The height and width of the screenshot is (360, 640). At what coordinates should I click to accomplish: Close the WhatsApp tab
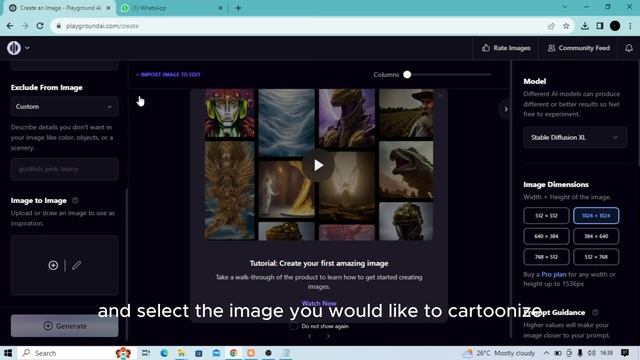click(x=220, y=8)
